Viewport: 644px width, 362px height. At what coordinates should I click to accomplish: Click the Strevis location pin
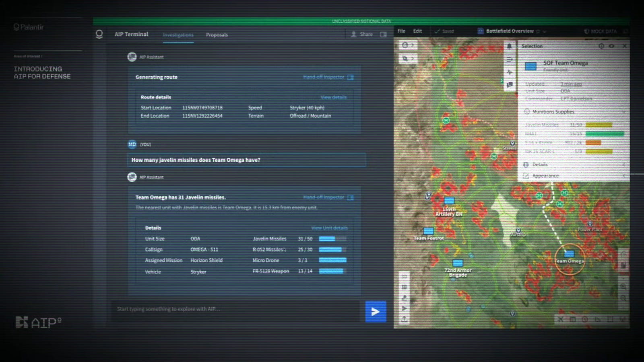pyautogui.click(x=512, y=143)
